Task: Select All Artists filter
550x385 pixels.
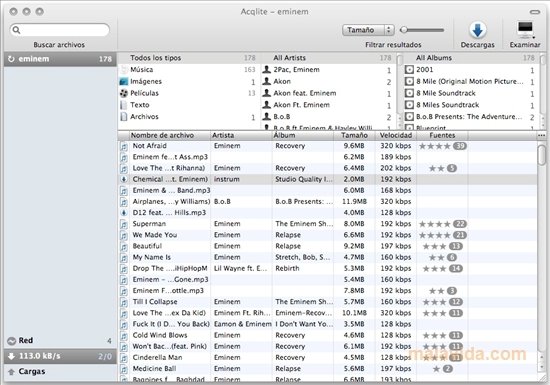Action: 329,58
